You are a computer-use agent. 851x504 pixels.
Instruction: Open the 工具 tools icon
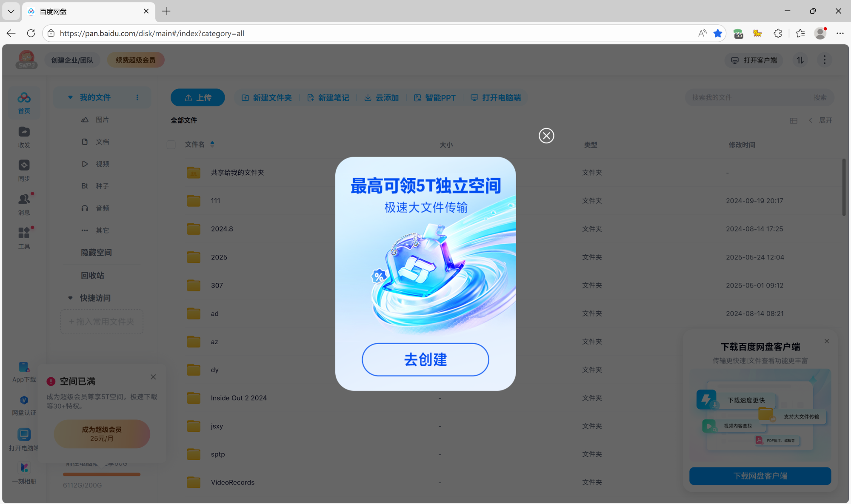[24, 236]
